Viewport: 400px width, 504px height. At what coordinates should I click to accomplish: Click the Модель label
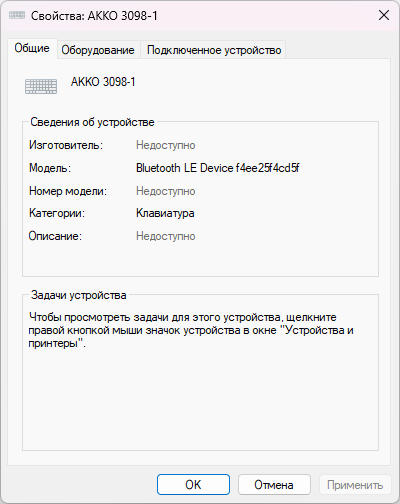coord(50,168)
